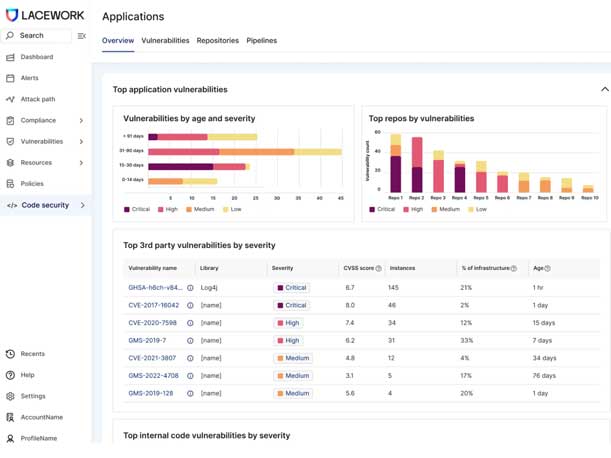Image resolution: width=611 pixels, height=458 pixels.
Task: Open the GHSA-h6ch-v84 vulnerability link
Action: pos(155,288)
